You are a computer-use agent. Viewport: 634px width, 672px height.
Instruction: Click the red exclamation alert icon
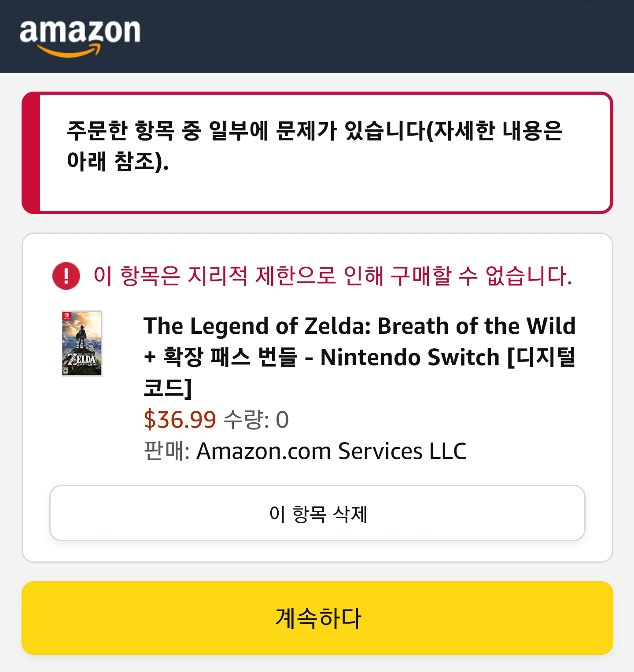coord(66,276)
